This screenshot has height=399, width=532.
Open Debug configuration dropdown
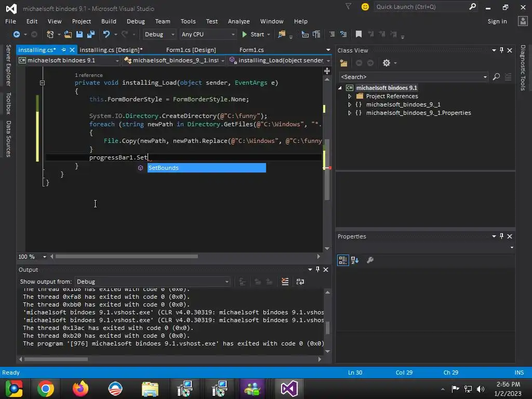pyautogui.click(x=159, y=34)
